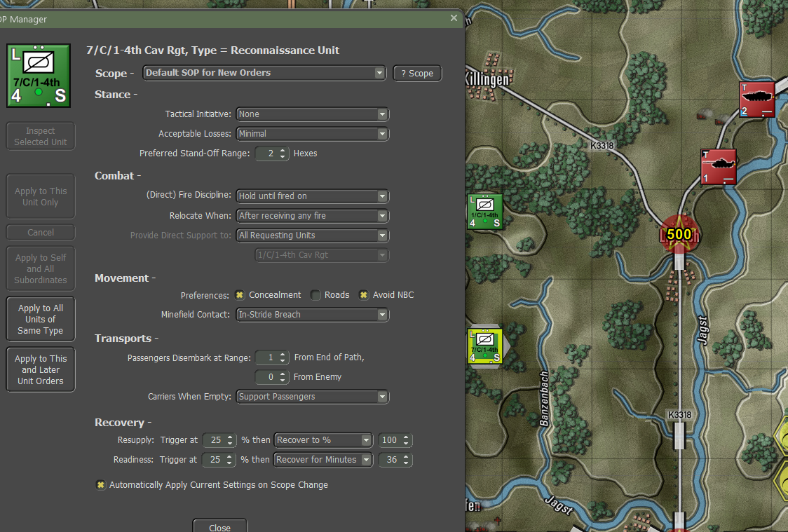Select the yellow highlighted 7/C/1-4th unit on map
The width and height of the screenshot is (788, 532).
tap(485, 346)
